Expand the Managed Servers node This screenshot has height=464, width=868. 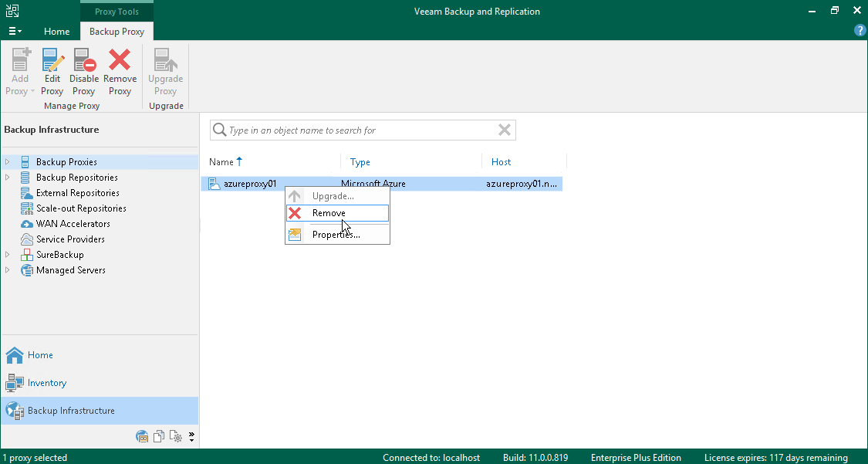coord(6,269)
